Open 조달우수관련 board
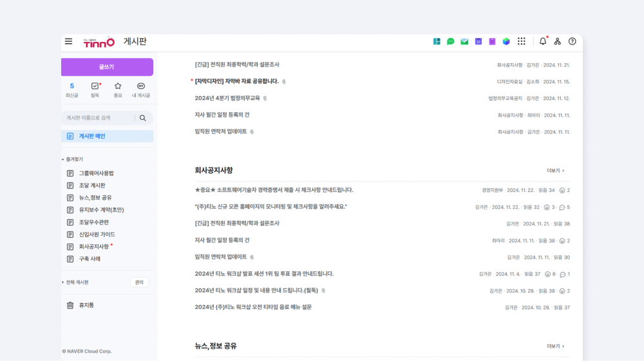This screenshot has height=361, width=644. [x=93, y=222]
